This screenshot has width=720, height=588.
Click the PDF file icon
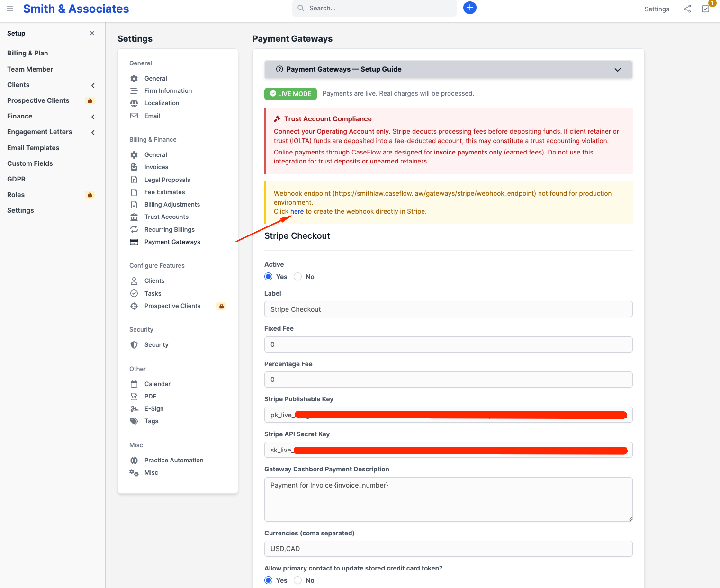(134, 397)
